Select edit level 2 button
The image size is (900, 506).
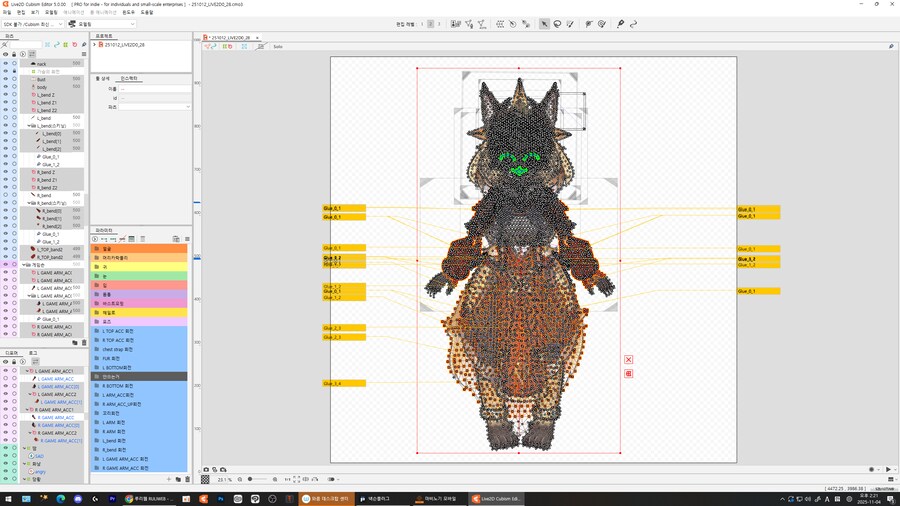431,24
